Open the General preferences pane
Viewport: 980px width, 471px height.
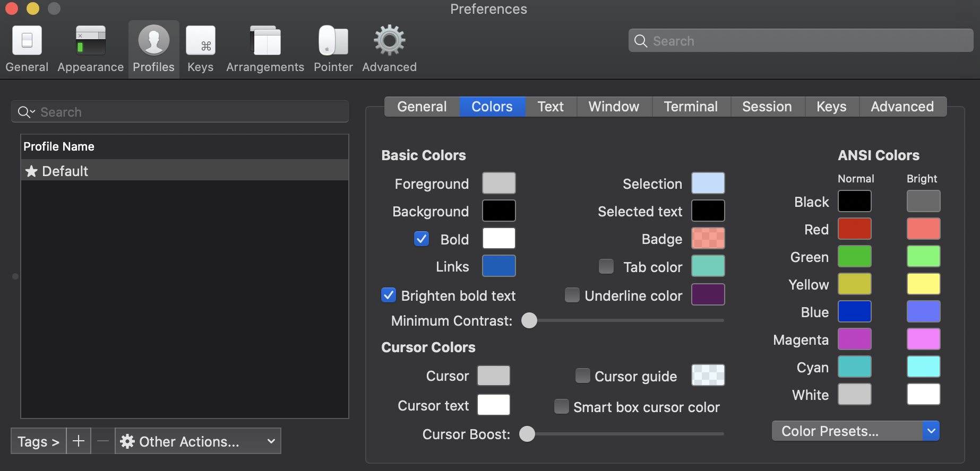point(27,49)
